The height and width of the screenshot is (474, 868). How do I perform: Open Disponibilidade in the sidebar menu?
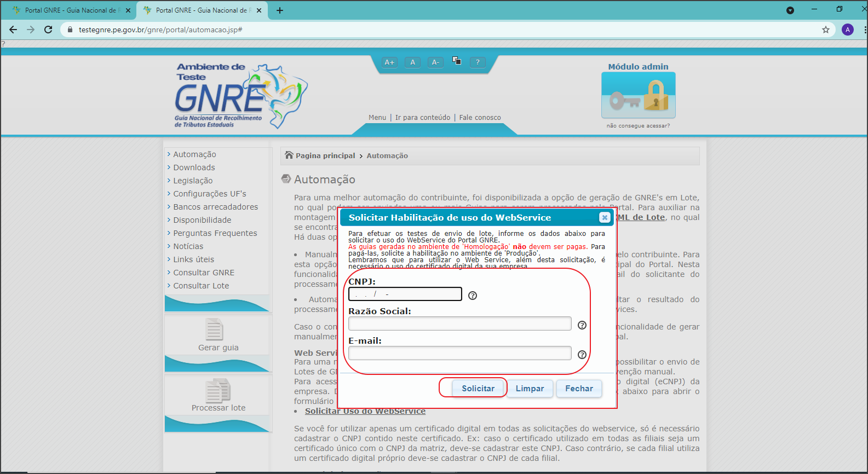(x=202, y=220)
